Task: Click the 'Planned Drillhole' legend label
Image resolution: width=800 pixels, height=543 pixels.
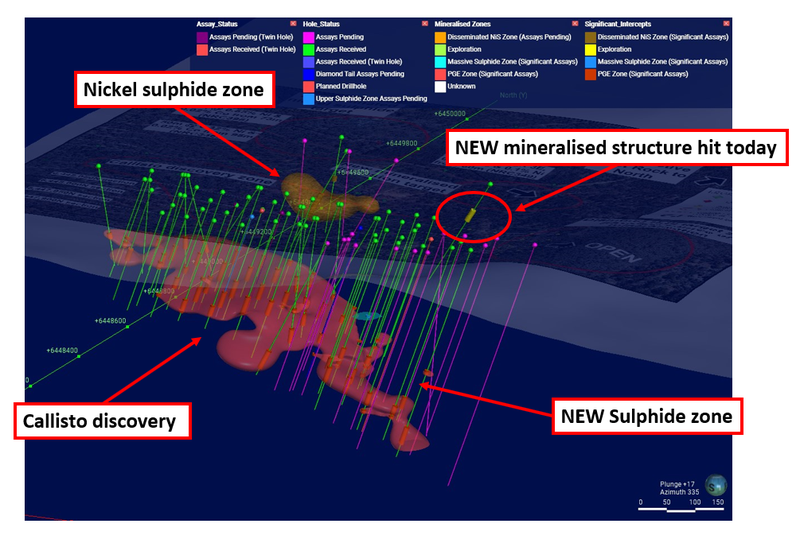Action: click(341, 86)
